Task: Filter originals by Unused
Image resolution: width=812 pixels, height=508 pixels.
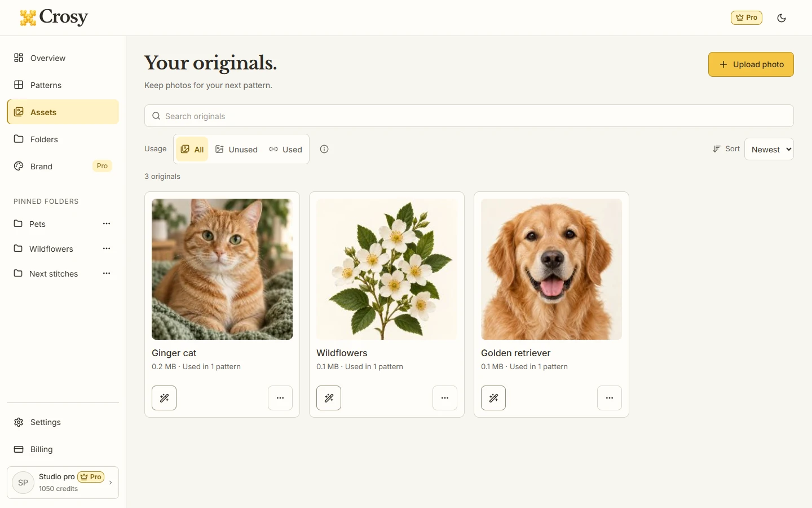Action: 236,149
